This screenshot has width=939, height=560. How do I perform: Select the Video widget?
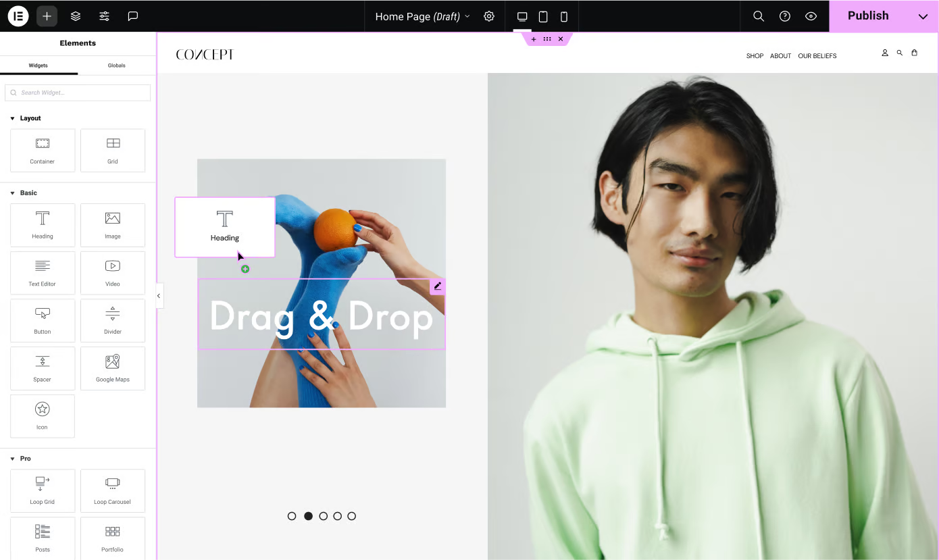pyautogui.click(x=112, y=272)
